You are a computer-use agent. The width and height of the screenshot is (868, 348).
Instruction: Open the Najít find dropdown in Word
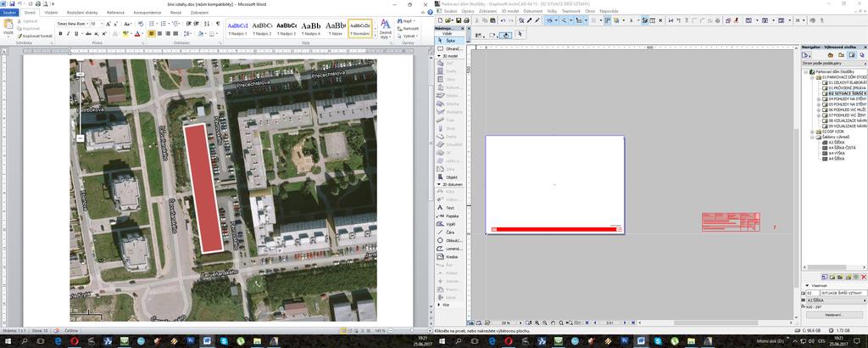[407, 20]
